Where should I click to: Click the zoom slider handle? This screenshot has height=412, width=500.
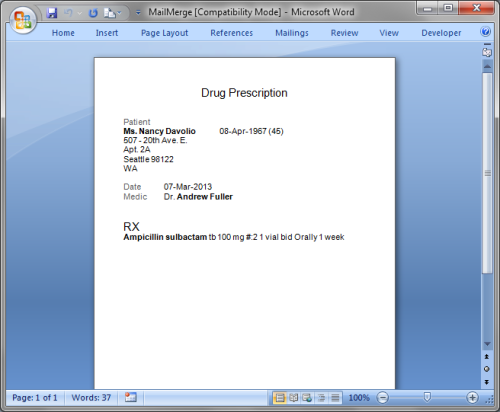427,397
